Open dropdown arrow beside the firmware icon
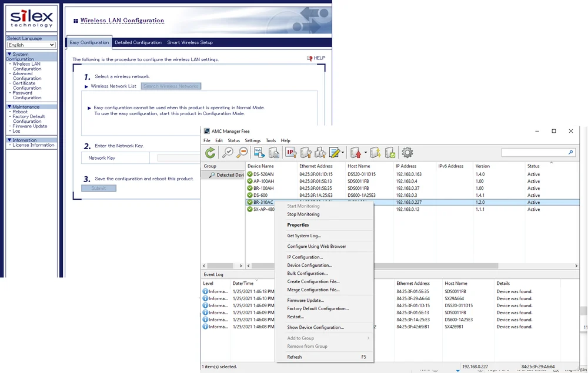 [x=366, y=153]
